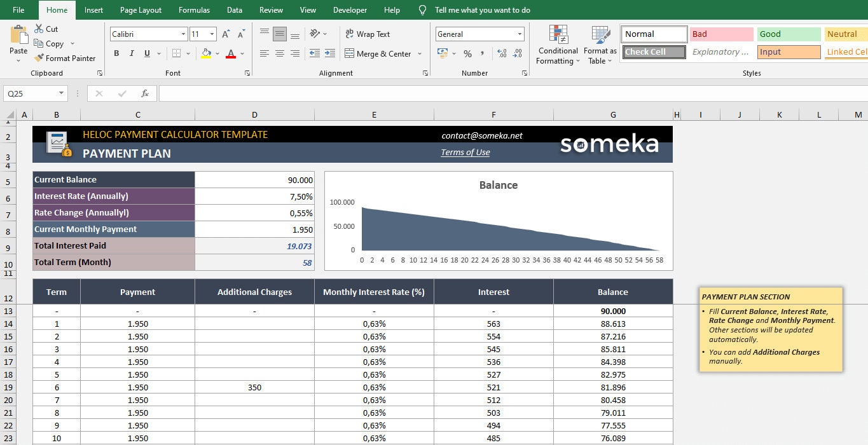
Task: Select the Cut scissors icon
Action: [39, 29]
